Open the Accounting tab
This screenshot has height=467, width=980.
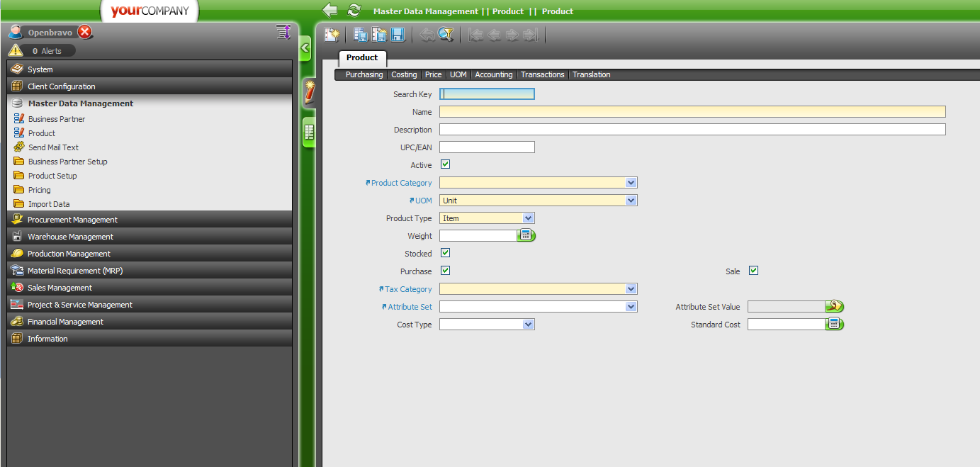493,74
